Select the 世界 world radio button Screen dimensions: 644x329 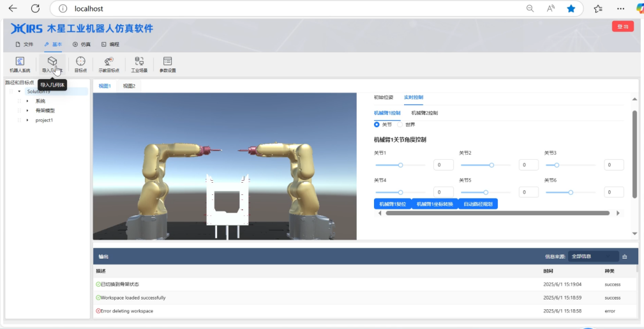click(400, 125)
